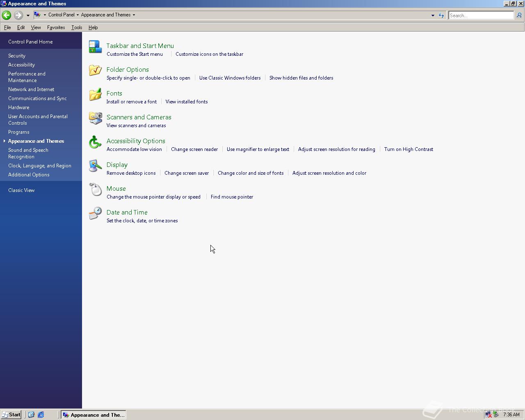The height and width of the screenshot is (420, 525).
Task: Click the second system tray icon beside clock
Action: (x=496, y=414)
